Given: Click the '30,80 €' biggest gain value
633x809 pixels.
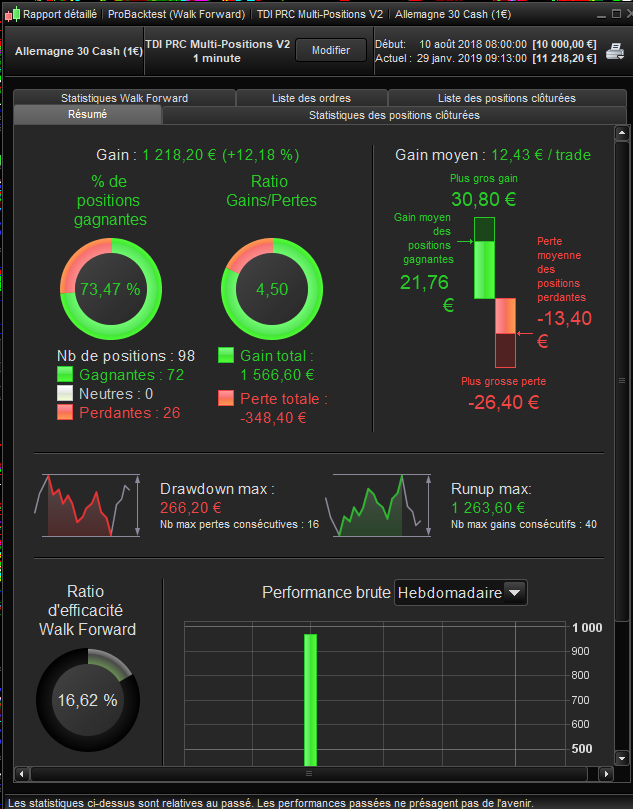Looking at the screenshot, I should (x=484, y=199).
